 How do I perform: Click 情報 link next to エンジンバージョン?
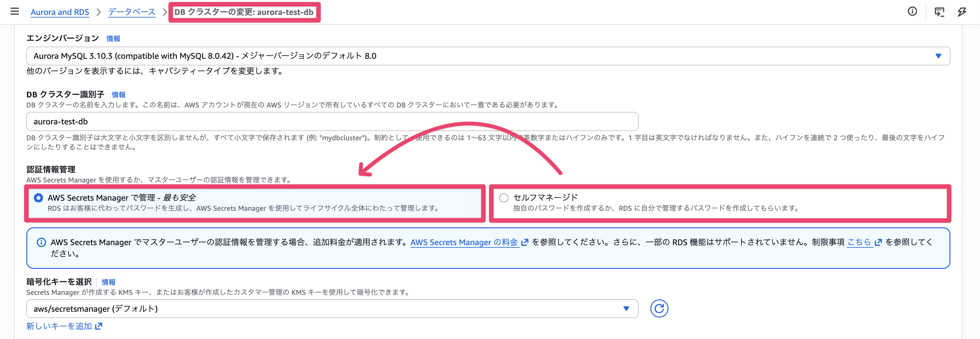coord(113,38)
